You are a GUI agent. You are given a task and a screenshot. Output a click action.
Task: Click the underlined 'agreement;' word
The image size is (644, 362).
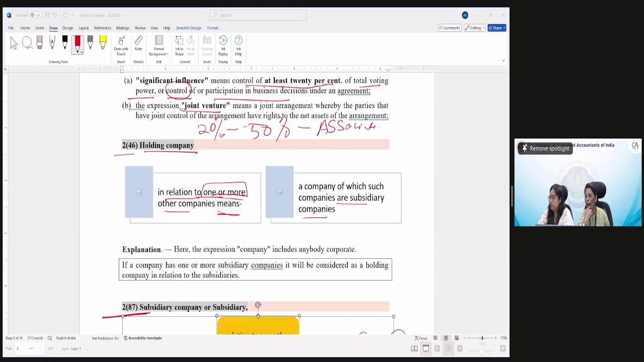354,91
